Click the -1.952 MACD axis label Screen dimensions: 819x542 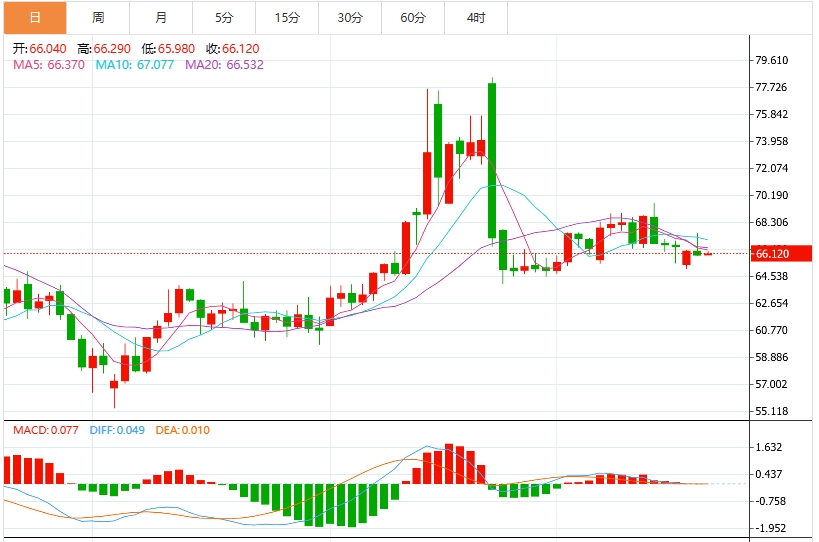pyautogui.click(x=771, y=528)
